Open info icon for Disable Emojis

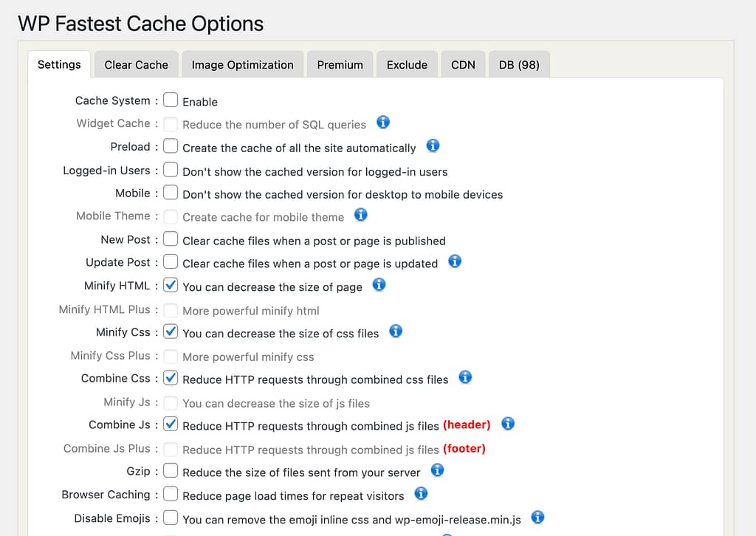(537, 518)
